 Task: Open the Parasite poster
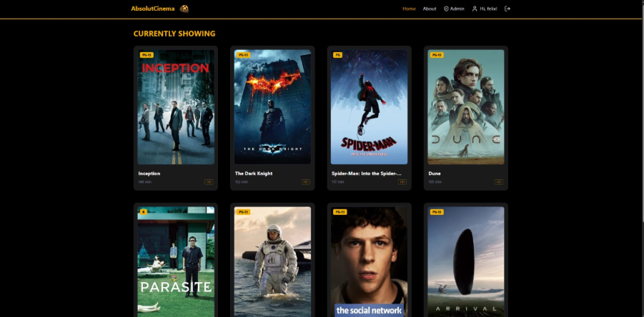[x=176, y=261]
